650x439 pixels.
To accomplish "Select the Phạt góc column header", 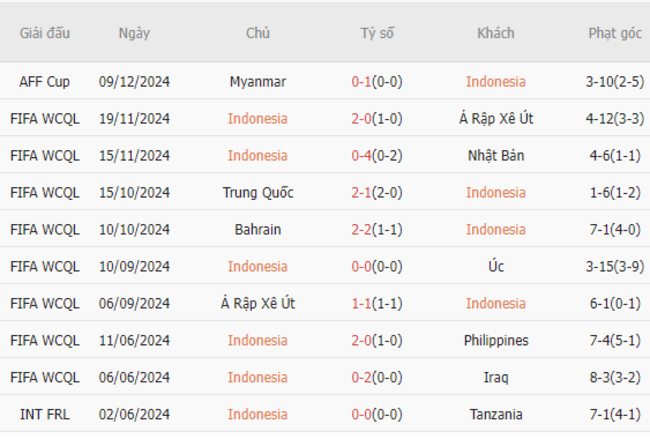I will point(615,33).
